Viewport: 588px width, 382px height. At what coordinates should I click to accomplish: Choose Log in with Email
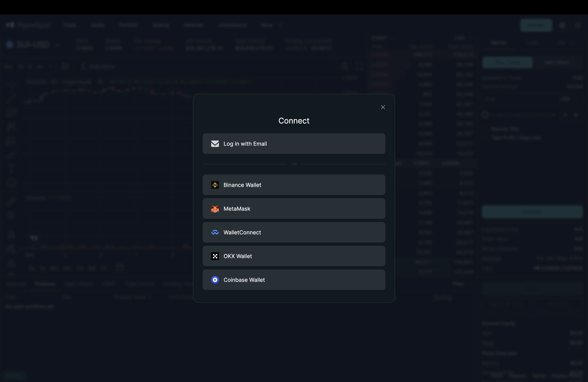coord(294,144)
